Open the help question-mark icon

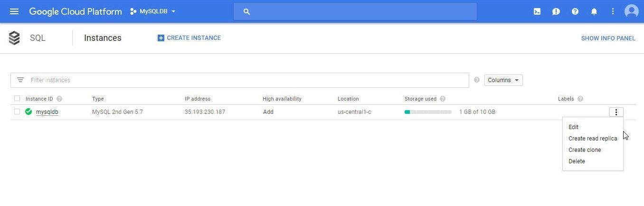(x=575, y=11)
